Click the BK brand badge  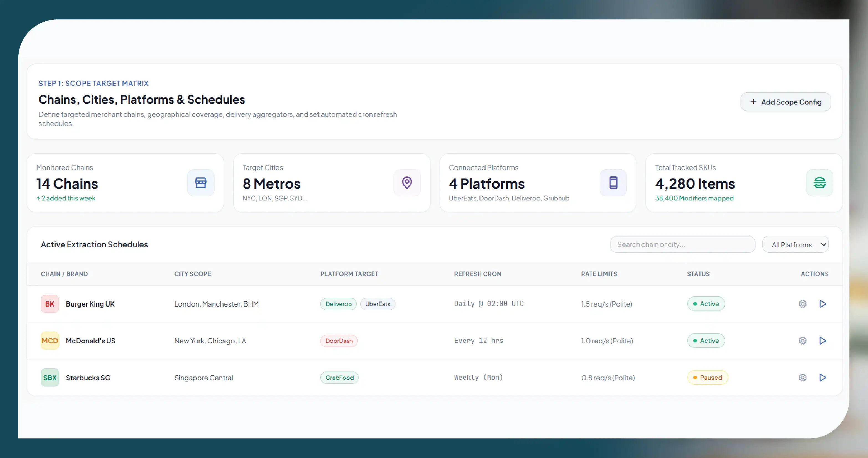(50, 304)
